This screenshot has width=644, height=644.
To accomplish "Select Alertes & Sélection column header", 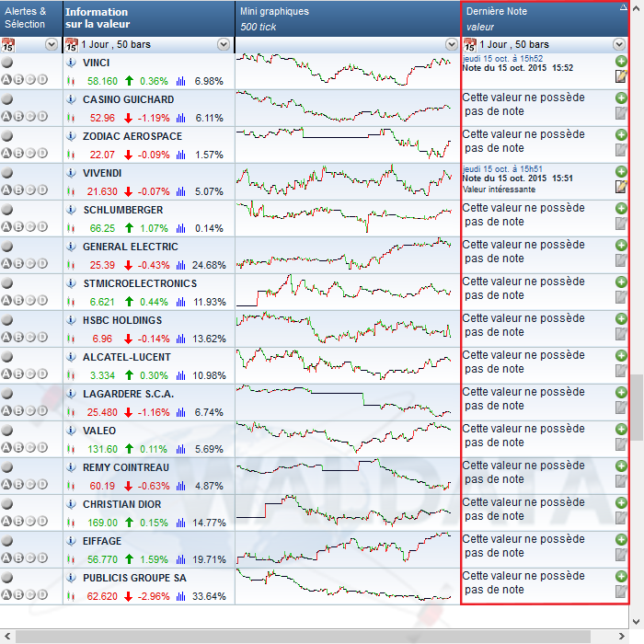I will tap(31, 18).
